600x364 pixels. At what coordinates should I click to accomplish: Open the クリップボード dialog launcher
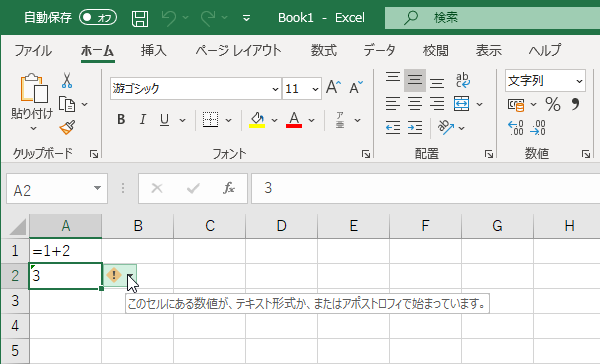(94, 154)
